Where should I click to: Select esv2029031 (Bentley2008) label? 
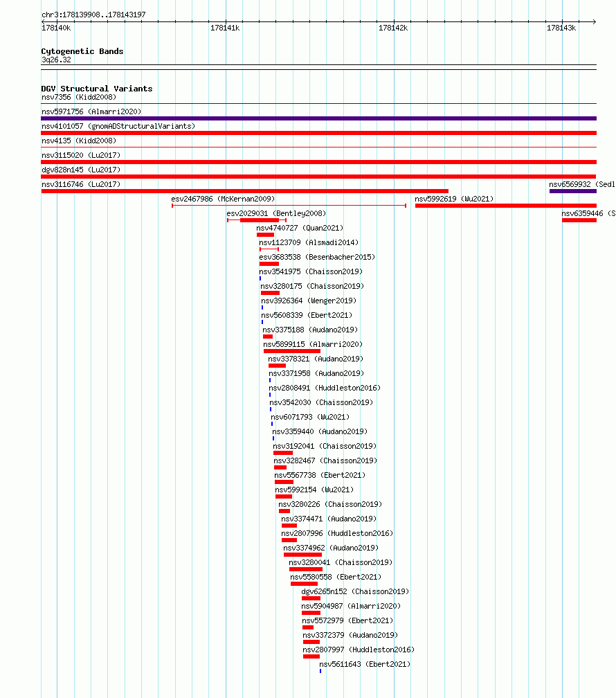(276, 213)
